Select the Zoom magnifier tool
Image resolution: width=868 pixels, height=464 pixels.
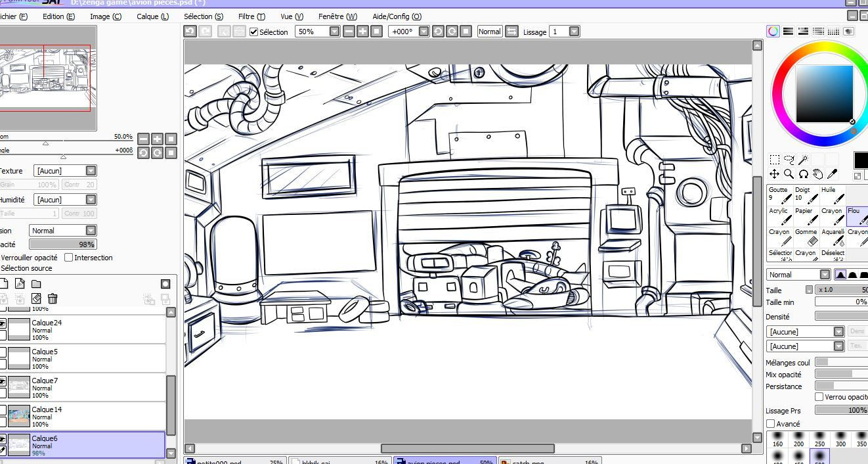[x=789, y=174]
